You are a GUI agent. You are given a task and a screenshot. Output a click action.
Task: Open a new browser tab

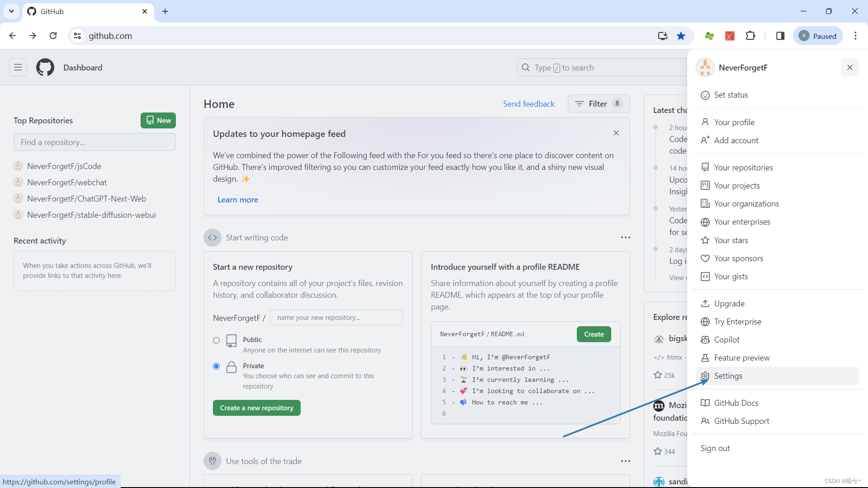click(165, 11)
